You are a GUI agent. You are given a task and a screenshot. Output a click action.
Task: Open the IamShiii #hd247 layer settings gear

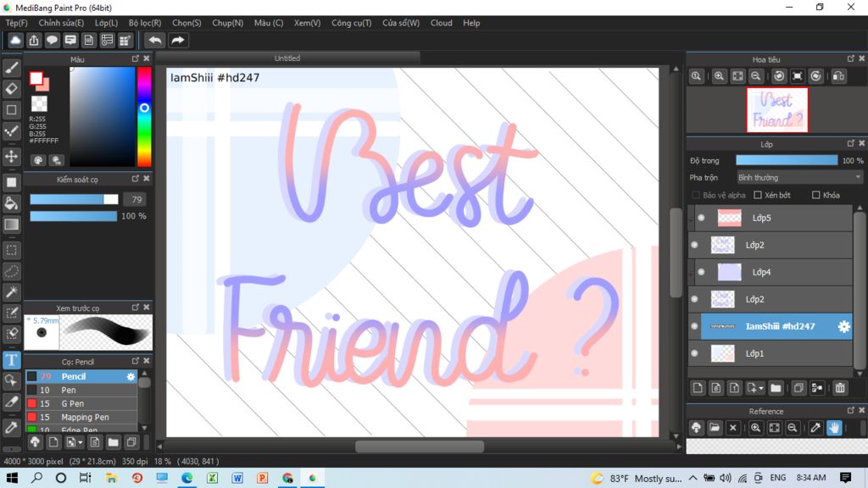tap(843, 326)
